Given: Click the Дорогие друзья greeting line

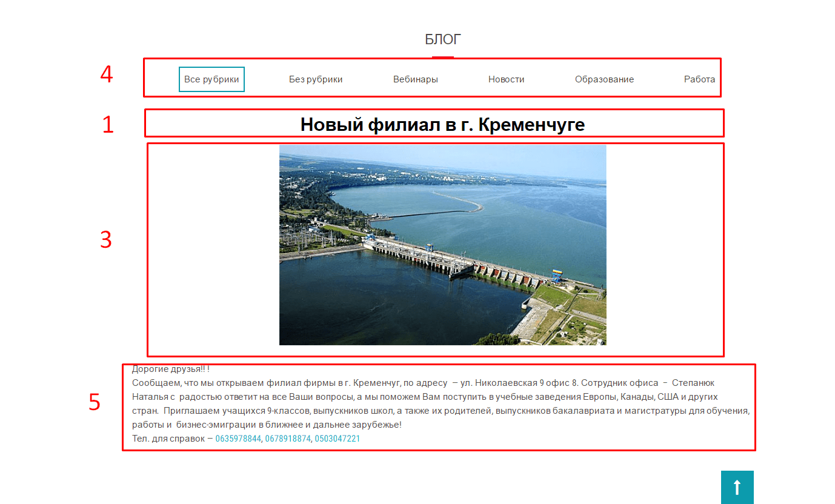Looking at the screenshot, I should [171, 369].
